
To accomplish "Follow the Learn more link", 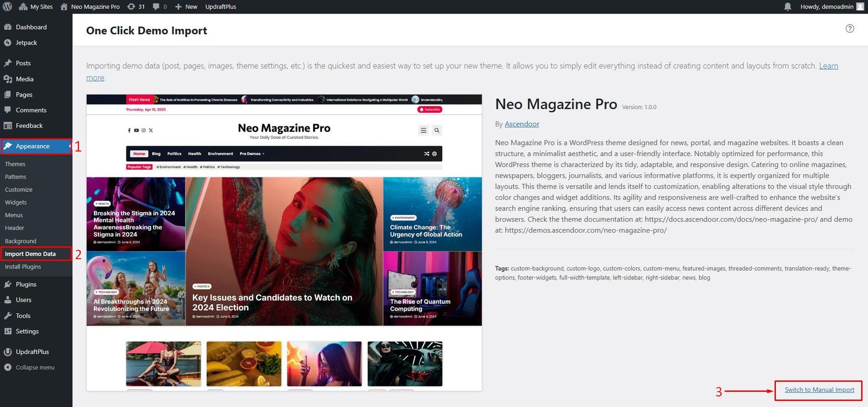I will [828, 66].
